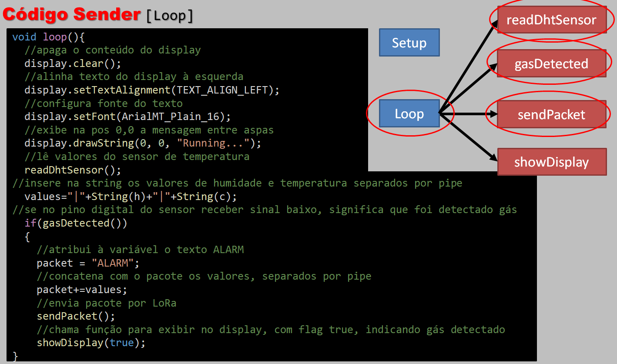Click comment '//atribui à variável o texto ALARM'
Viewport: 617px width, 364px height.
[x=140, y=250]
